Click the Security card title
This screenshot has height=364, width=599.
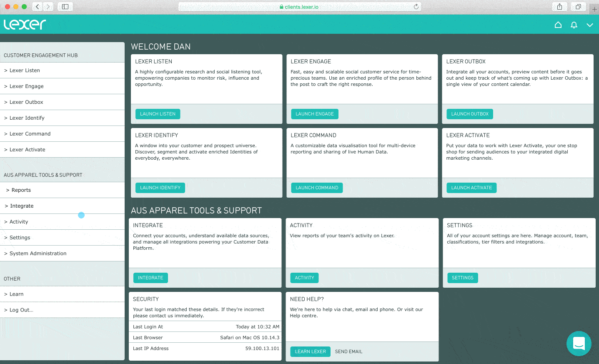(x=146, y=299)
